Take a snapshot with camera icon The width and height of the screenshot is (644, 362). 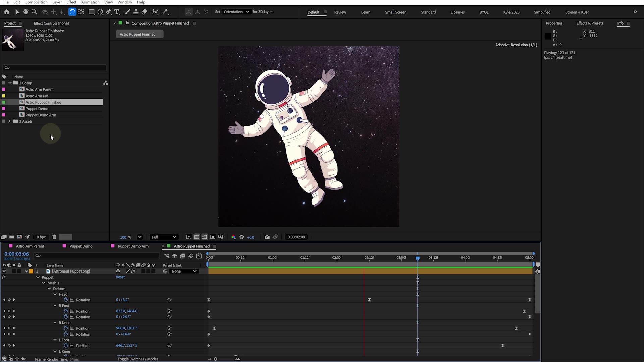pyautogui.click(x=267, y=237)
